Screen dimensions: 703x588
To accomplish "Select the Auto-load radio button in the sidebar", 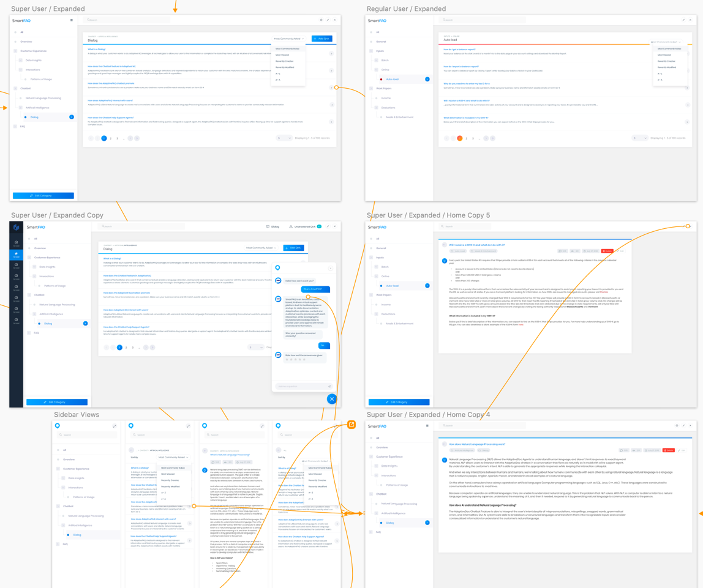I will pyautogui.click(x=382, y=78).
